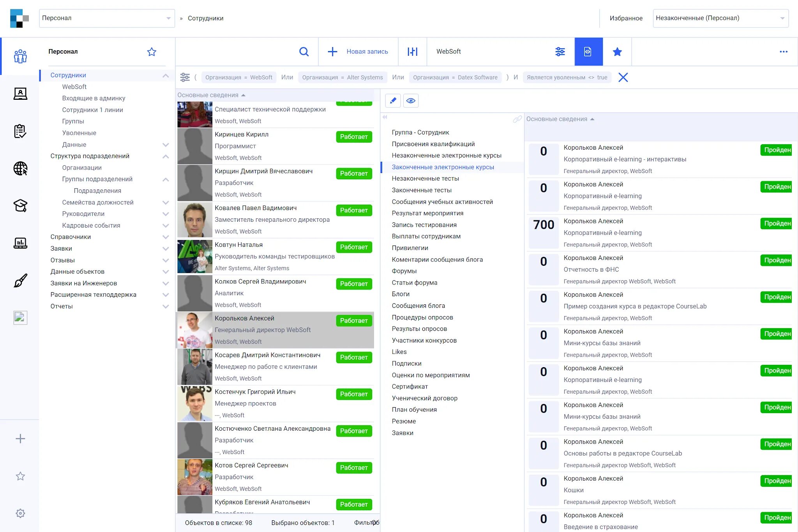This screenshot has width=798, height=532.
Task: Toggle the eye view icon
Action: tap(411, 101)
